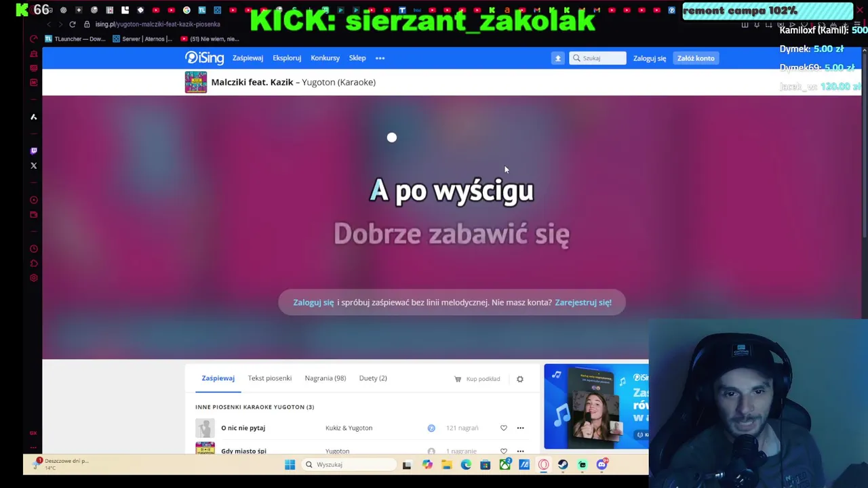Open the three-dots more menu in the iSing navbar
Viewport: 868px width, 488px height.
(380, 58)
